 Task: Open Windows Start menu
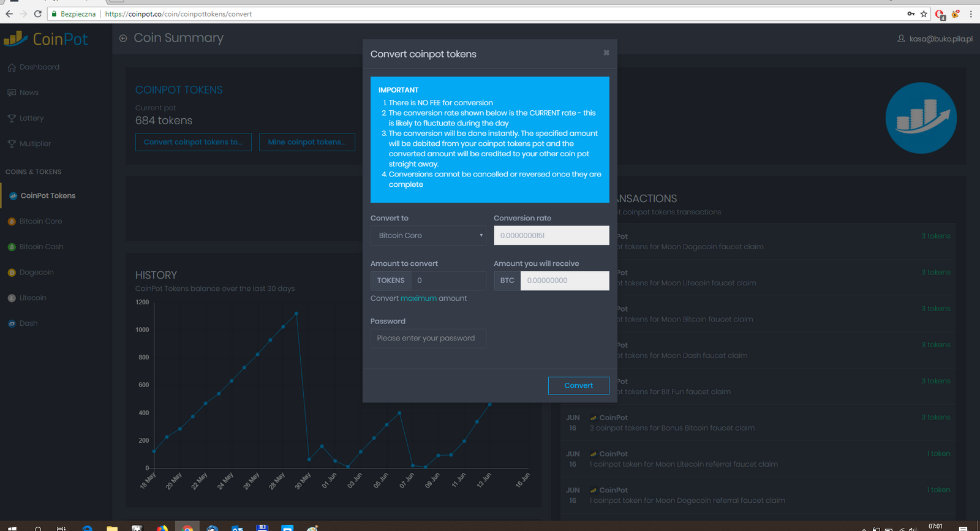(12, 528)
